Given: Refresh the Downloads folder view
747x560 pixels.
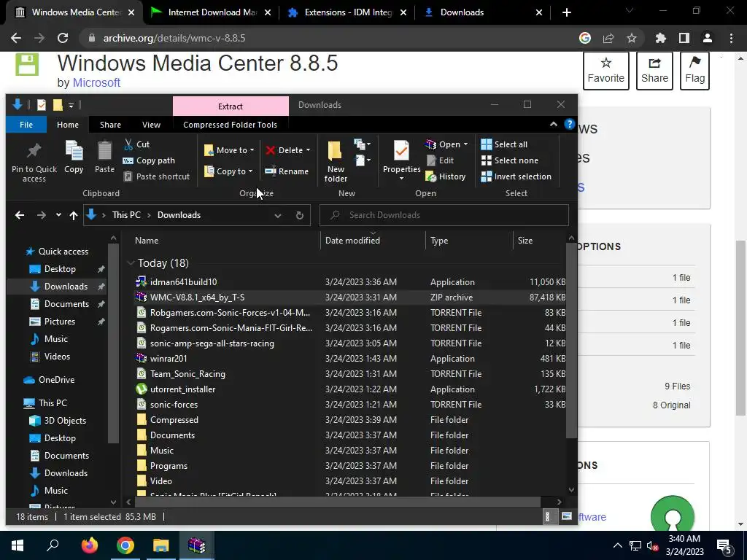Looking at the screenshot, I should point(300,215).
